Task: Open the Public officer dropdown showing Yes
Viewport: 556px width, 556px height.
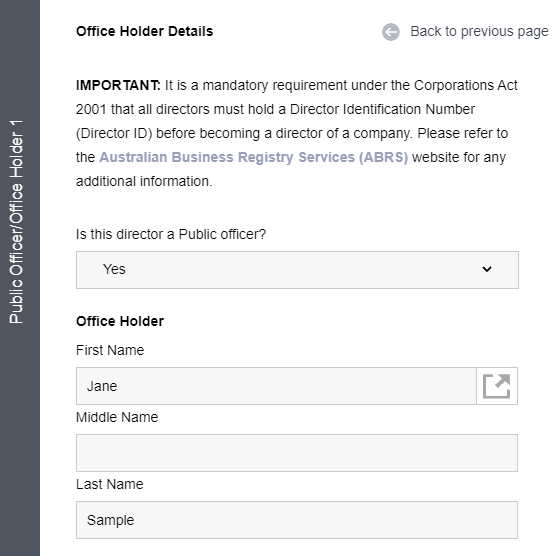Action: [x=297, y=270]
